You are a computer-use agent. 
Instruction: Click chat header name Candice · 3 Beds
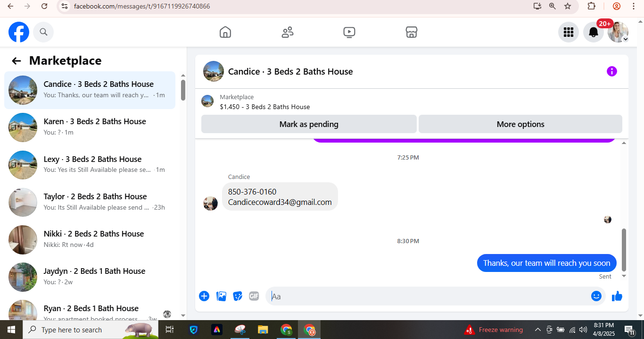click(290, 71)
